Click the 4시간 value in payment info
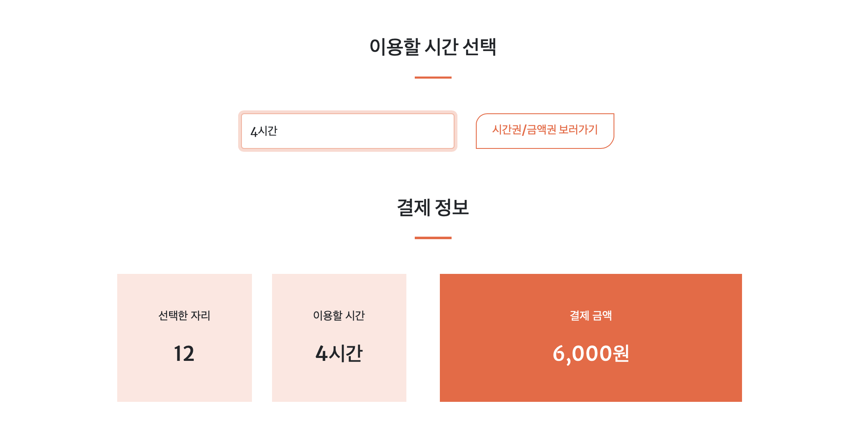 tap(339, 354)
